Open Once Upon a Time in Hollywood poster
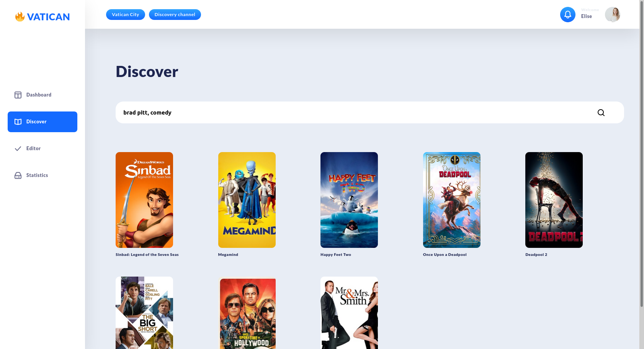Image resolution: width=644 pixels, height=349 pixels. (x=247, y=313)
